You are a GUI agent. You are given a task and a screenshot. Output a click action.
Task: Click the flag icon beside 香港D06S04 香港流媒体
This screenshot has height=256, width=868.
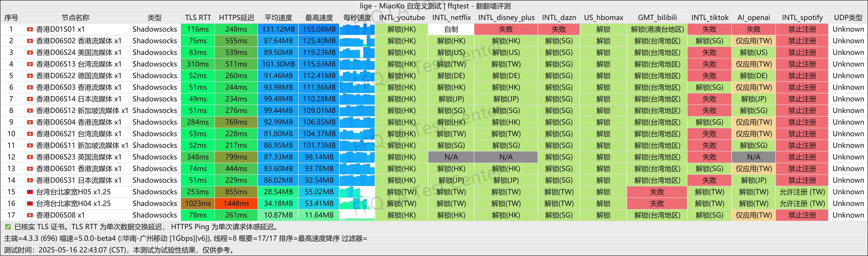[x=30, y=122]
